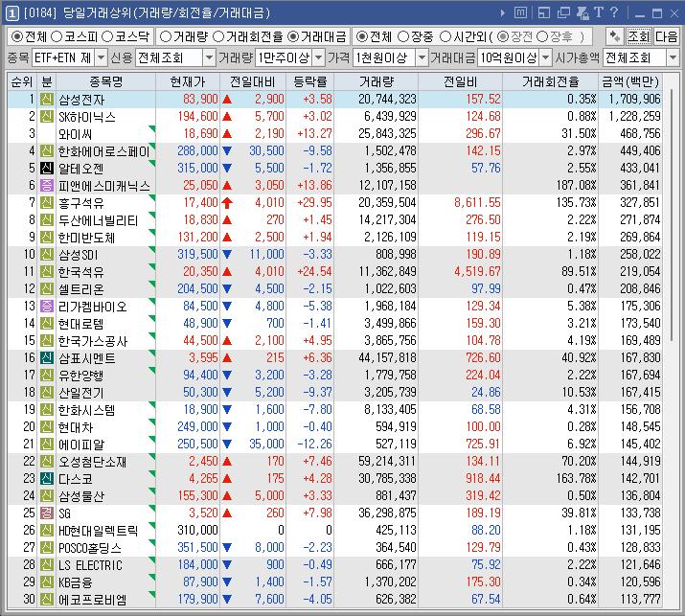The height and width of the screenshot is (616, 685).
Task: Click the blue down triangle on 에이피알 row
Action: (227, 444)
